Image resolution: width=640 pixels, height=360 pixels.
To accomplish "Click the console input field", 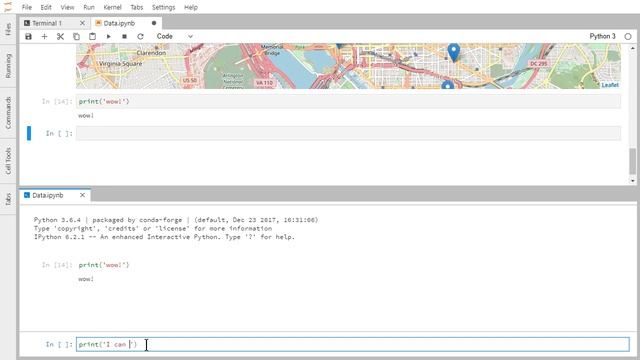I will coord(353,344).
